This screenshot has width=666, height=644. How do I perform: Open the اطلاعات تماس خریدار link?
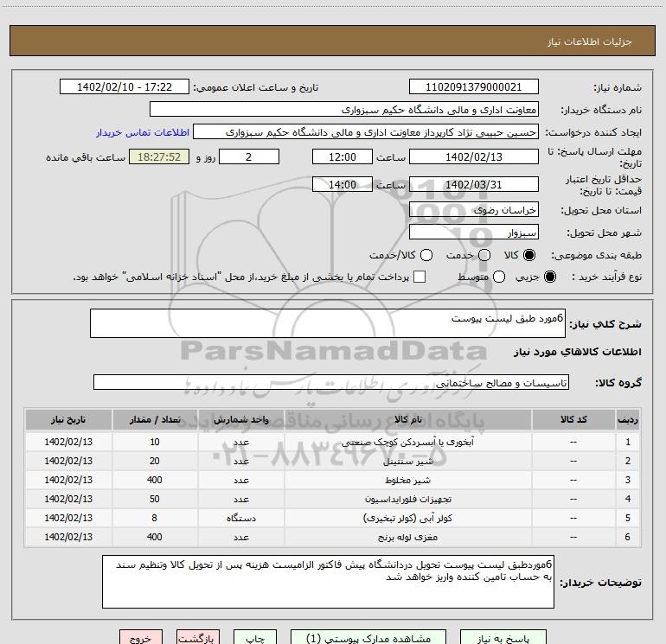143,132
